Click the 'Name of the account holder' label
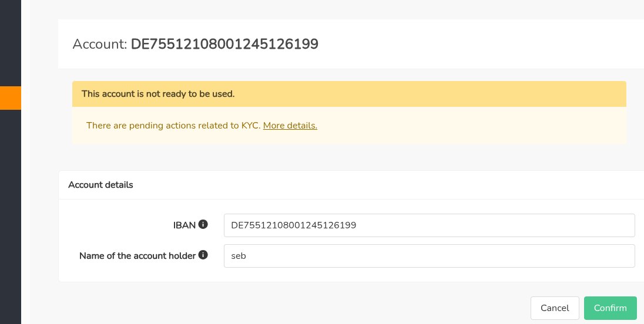 137,256
